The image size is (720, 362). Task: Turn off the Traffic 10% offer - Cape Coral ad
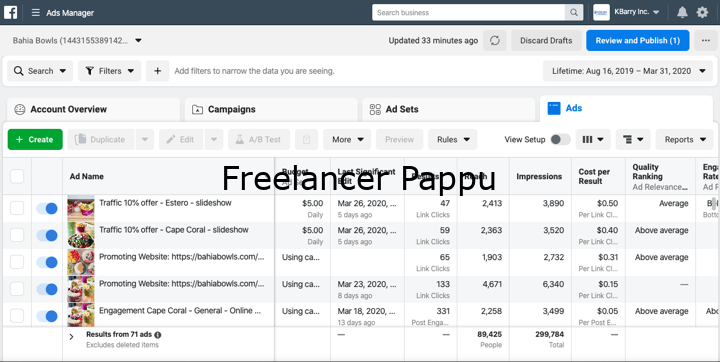(x=47, y=236)
